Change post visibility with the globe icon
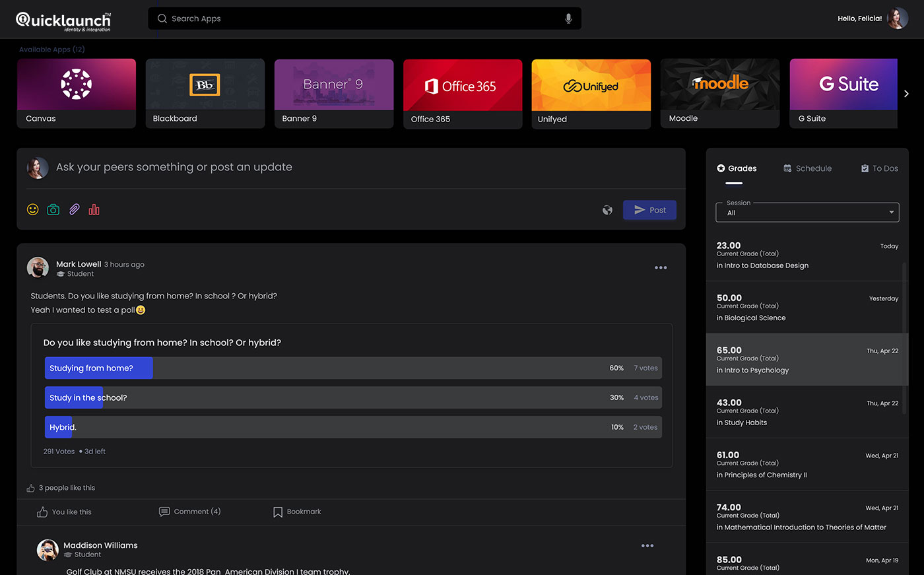The height and width of the screenshot is (575, 924). point(607,210)
